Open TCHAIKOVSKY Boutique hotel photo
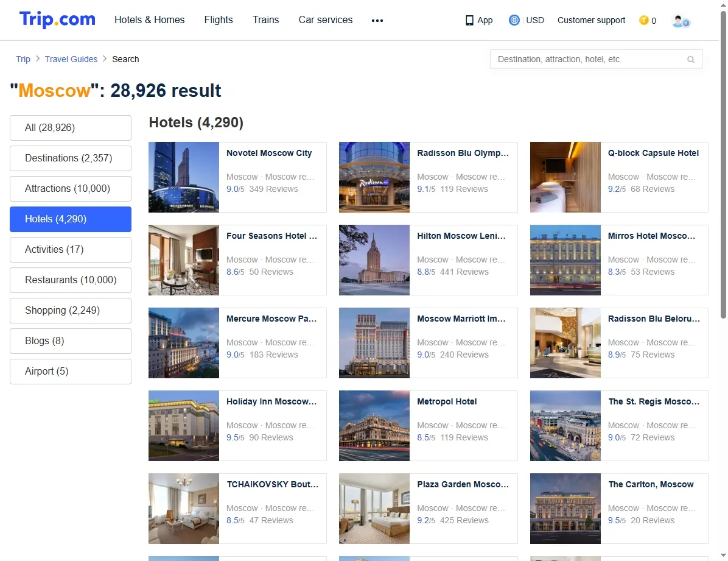 [x=184, y=509]
